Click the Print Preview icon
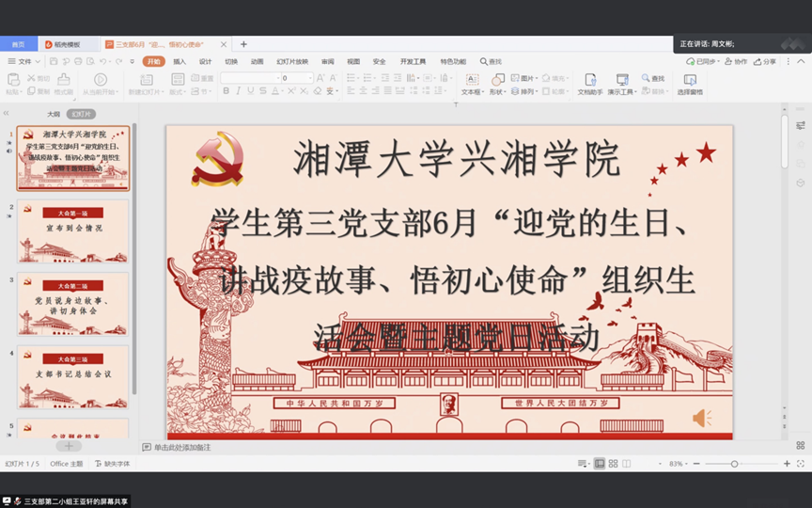 [x=90, y=61]
